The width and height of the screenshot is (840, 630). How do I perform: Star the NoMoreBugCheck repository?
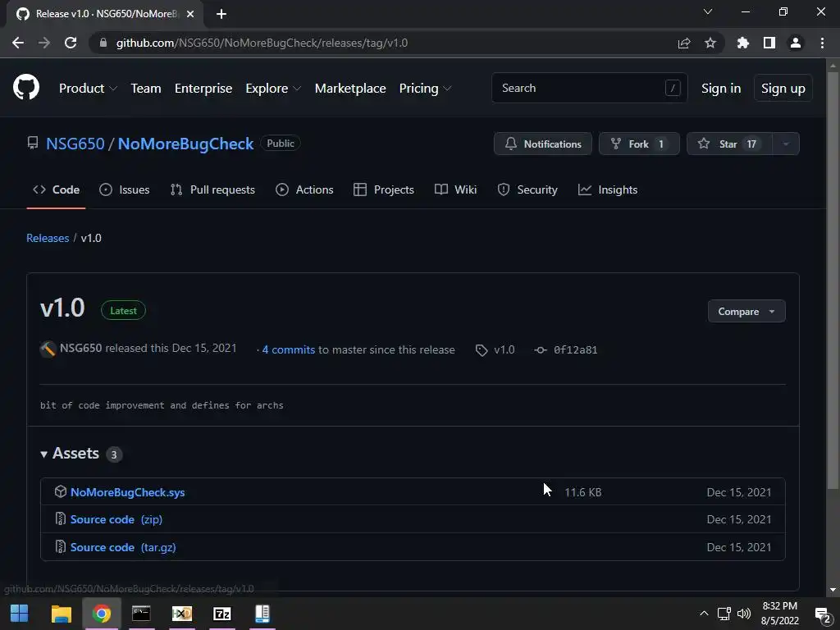click(729, 144)
